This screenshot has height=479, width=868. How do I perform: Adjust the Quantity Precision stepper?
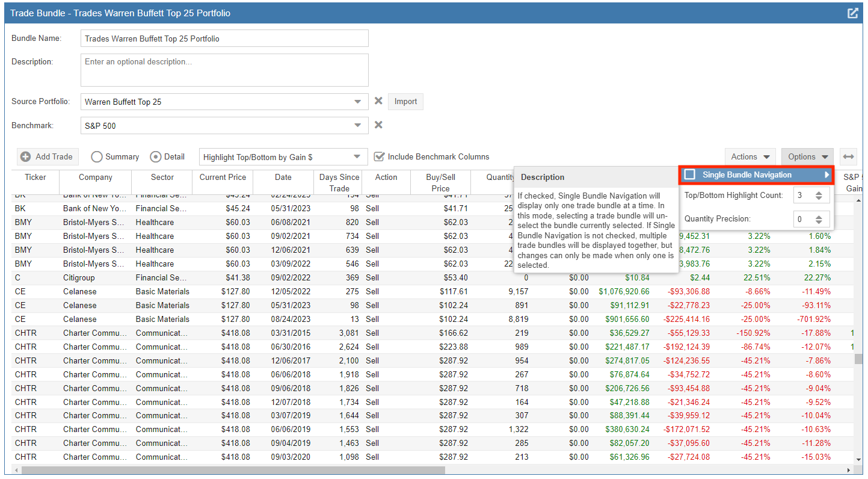point(819,219)
